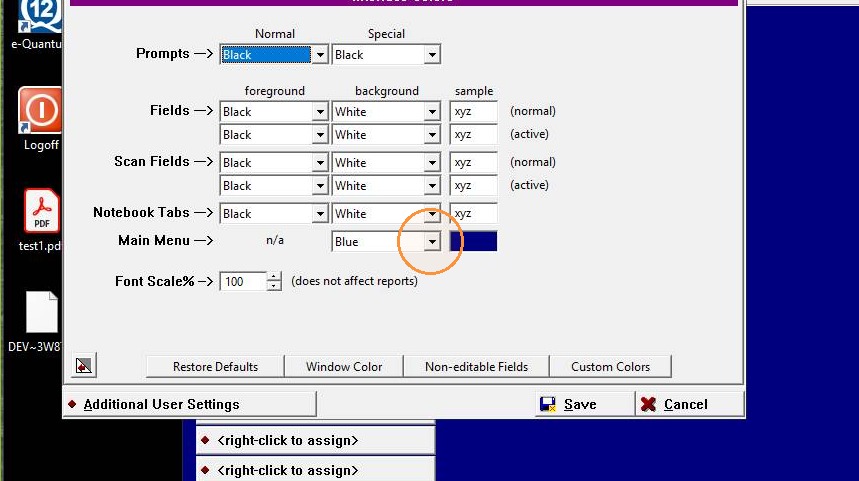Open Scan Fields active background dropdown
The image size is (859, 481).
pyautogui.click(x=432, y=186)
